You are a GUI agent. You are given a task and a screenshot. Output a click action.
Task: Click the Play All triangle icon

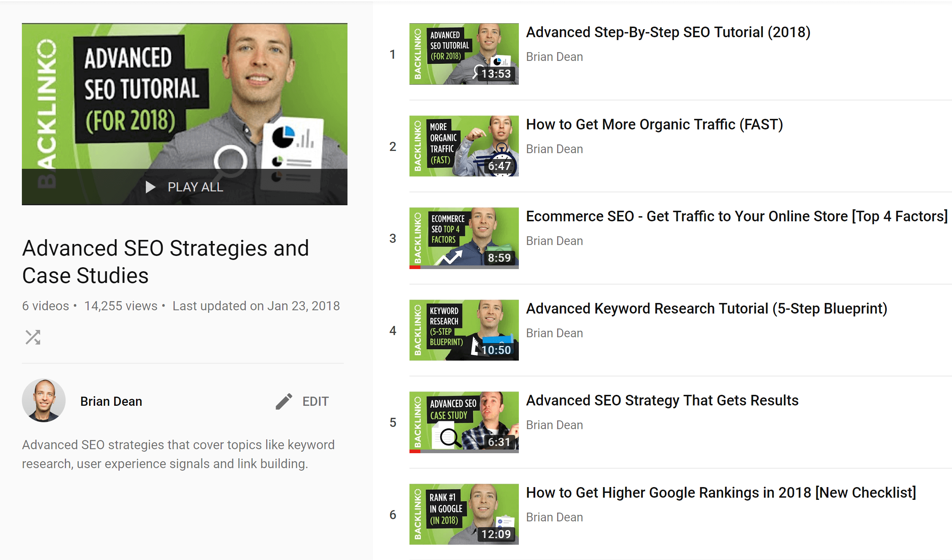(x=150, y=187)
